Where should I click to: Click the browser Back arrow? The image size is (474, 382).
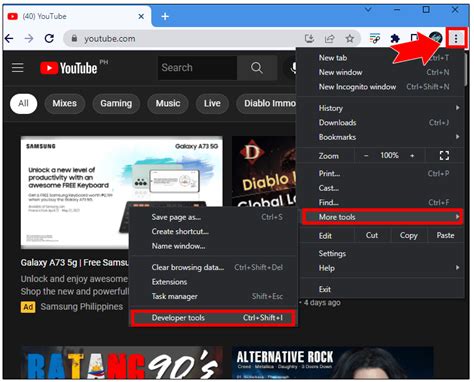[x=9, y=39]
